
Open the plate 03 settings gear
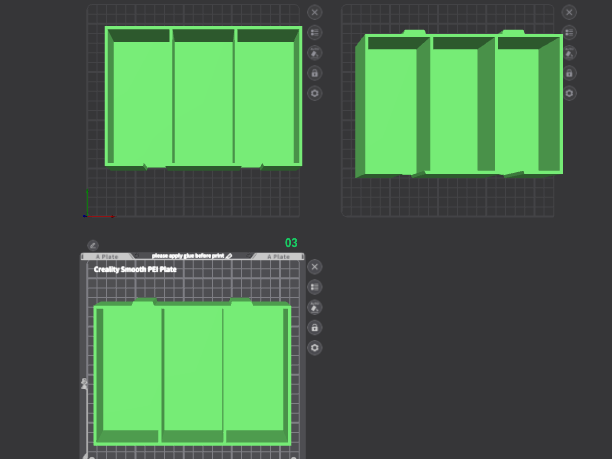(x=315, y=348)
